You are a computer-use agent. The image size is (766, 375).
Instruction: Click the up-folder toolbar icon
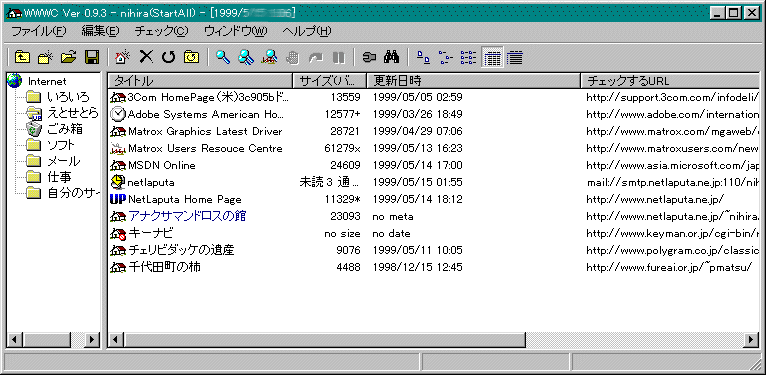[x=22, y=58]
